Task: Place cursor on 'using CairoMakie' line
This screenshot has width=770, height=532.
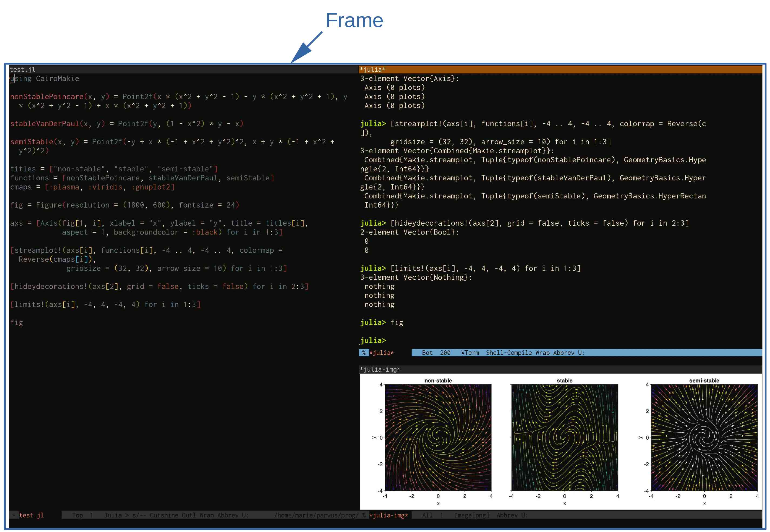Action: tap(45, 78)
